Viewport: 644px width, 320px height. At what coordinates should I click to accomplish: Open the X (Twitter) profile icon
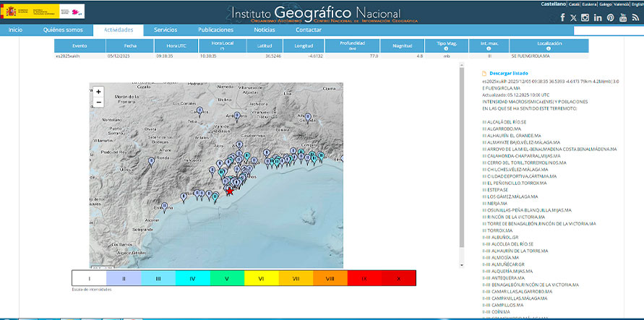pos(574,17)
